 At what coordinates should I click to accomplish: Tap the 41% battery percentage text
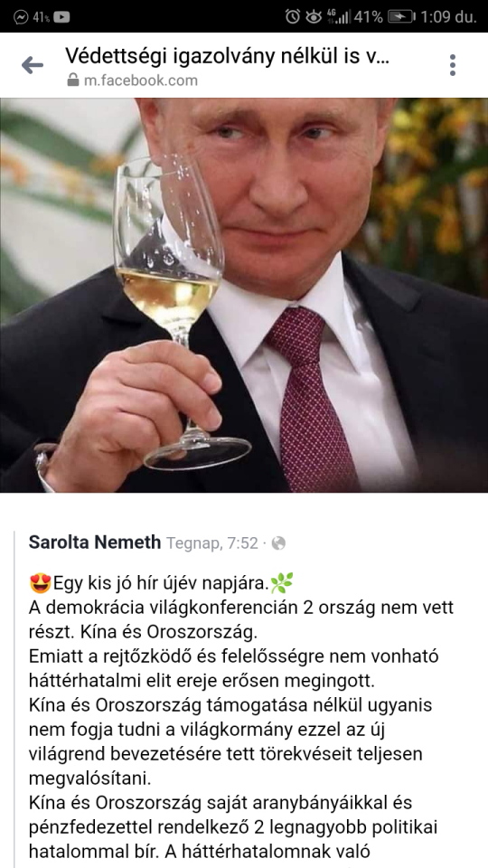coord(369,17)
